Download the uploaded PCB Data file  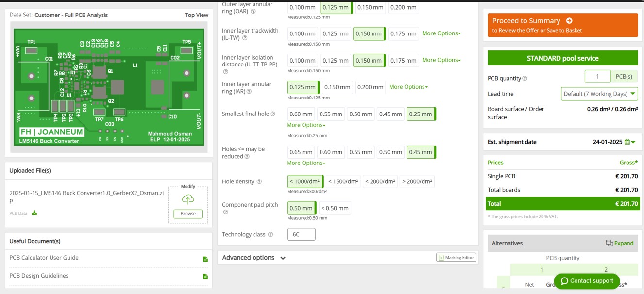click(34, 212)
